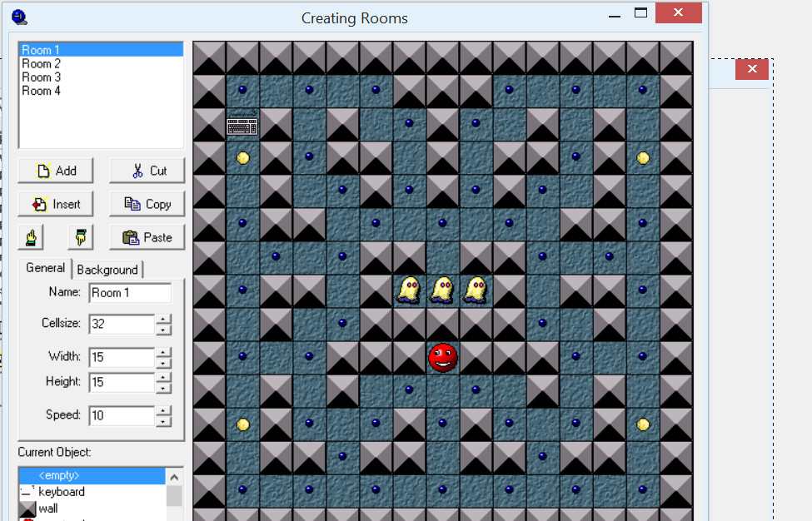The width and height of the screenshot is (812, 521).
Task: Click the Speed value field
Action: click(x=122, y=415)
